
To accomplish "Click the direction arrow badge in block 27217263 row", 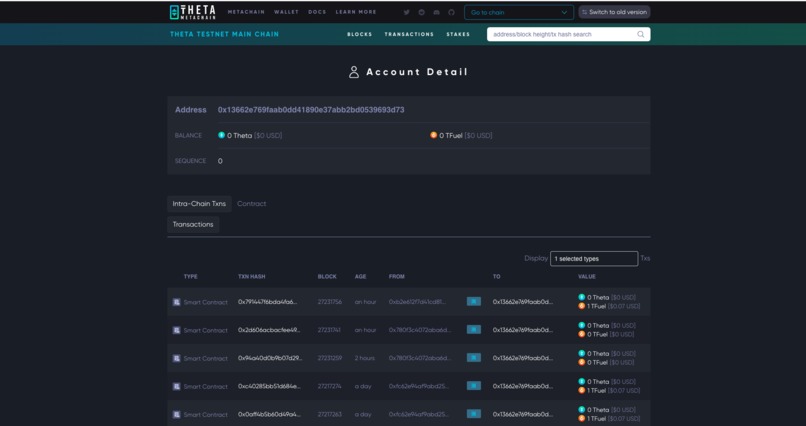I will pyautogui.click(x=473, y=414).
